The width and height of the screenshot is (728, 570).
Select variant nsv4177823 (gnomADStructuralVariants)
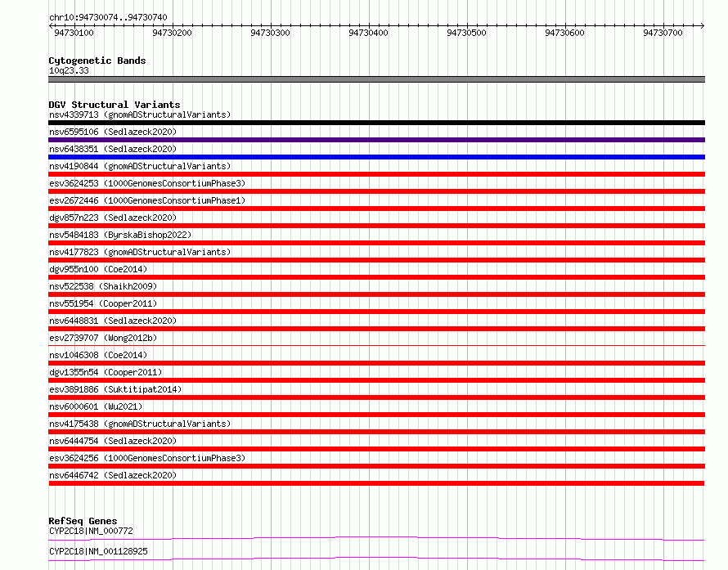coord(140,252)
